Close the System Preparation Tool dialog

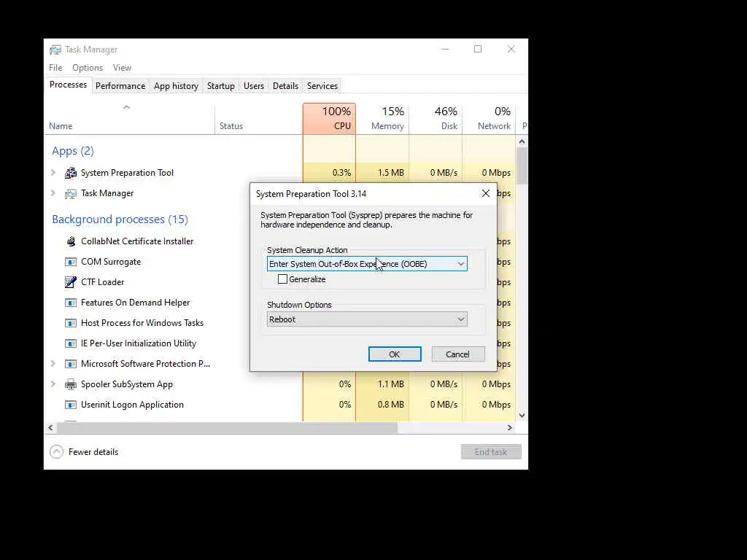pos(485,193)
